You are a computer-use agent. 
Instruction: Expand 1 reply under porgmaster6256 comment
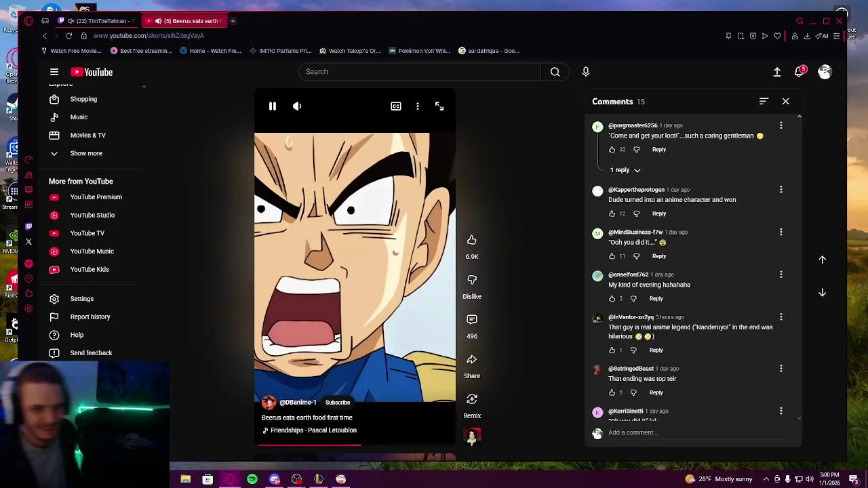pos(625,170)
